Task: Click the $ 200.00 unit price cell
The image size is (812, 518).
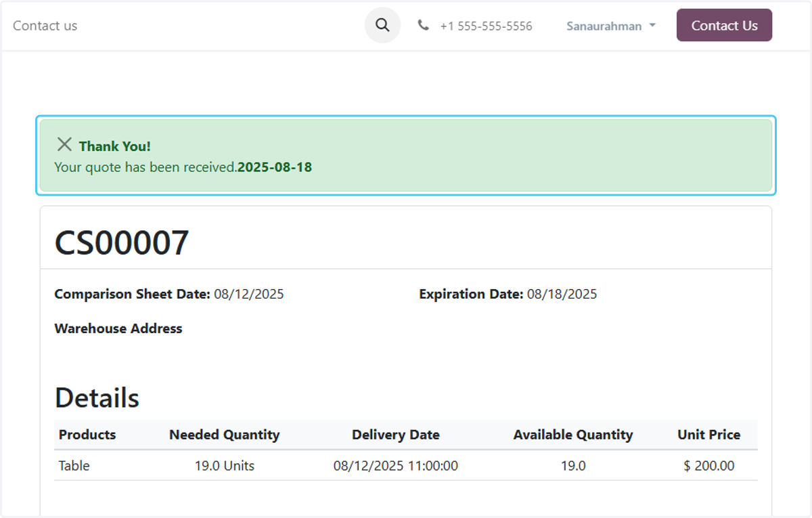Action: [709, 466]
